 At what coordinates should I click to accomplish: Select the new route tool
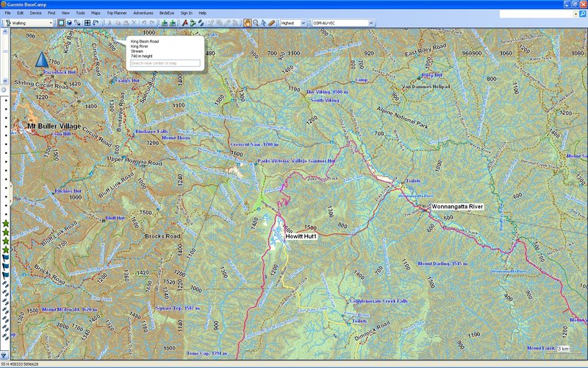pos(193,23)
